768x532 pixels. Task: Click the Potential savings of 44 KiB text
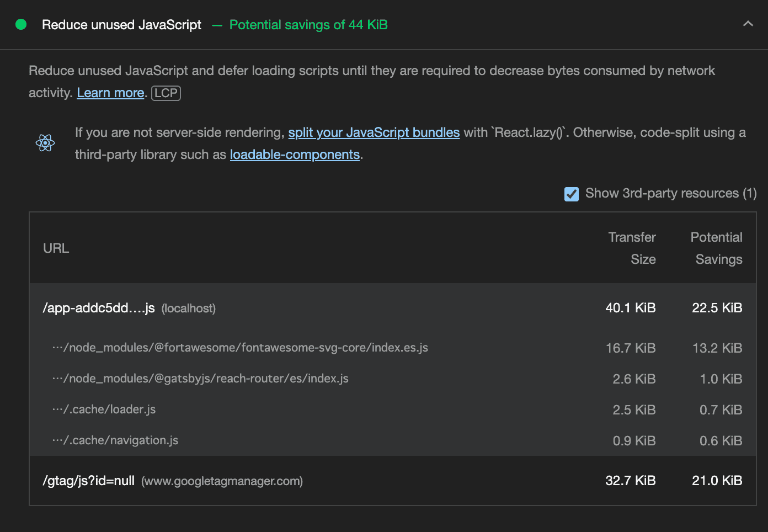tap(308, 25)
